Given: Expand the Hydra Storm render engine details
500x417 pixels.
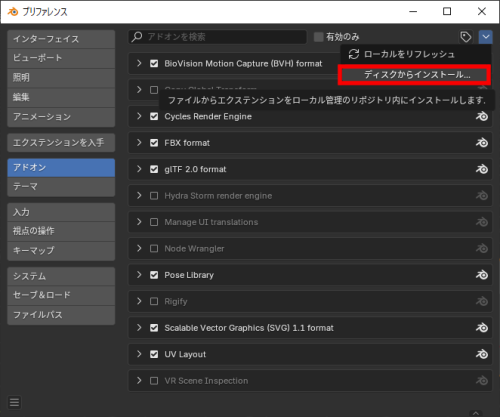Looking at the screenshot, I should pos(139,196).
